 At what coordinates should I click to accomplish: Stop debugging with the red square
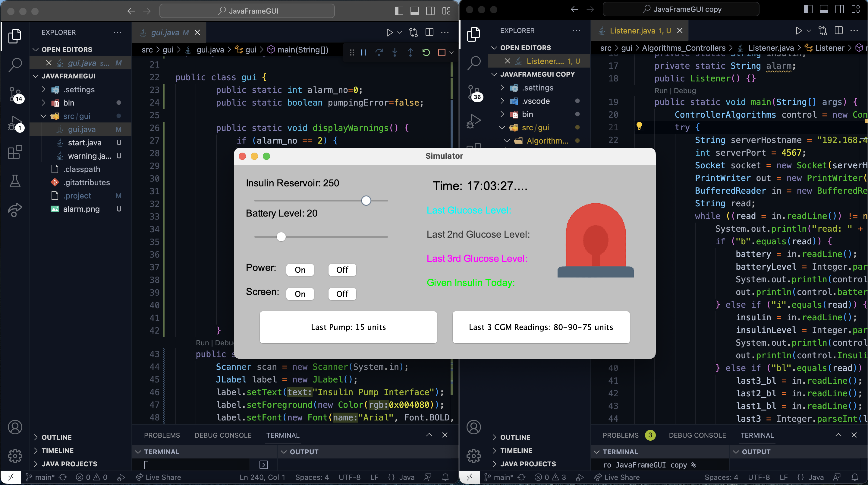(442, 52)
